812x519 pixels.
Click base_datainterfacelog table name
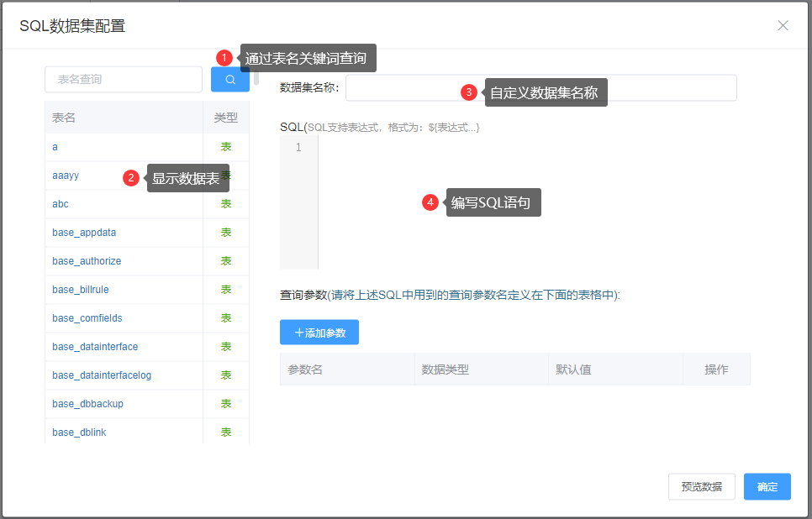102,375
